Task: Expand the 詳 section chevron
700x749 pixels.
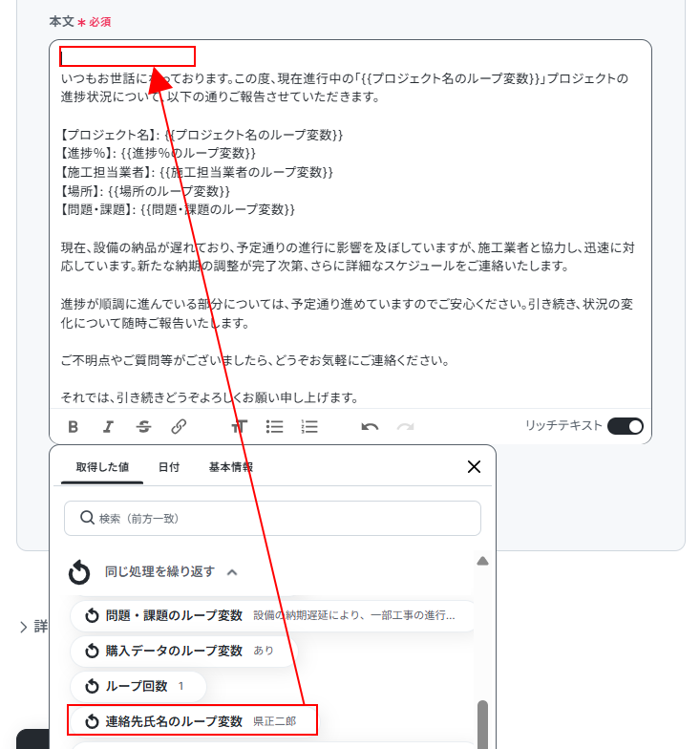Action: 23,627
